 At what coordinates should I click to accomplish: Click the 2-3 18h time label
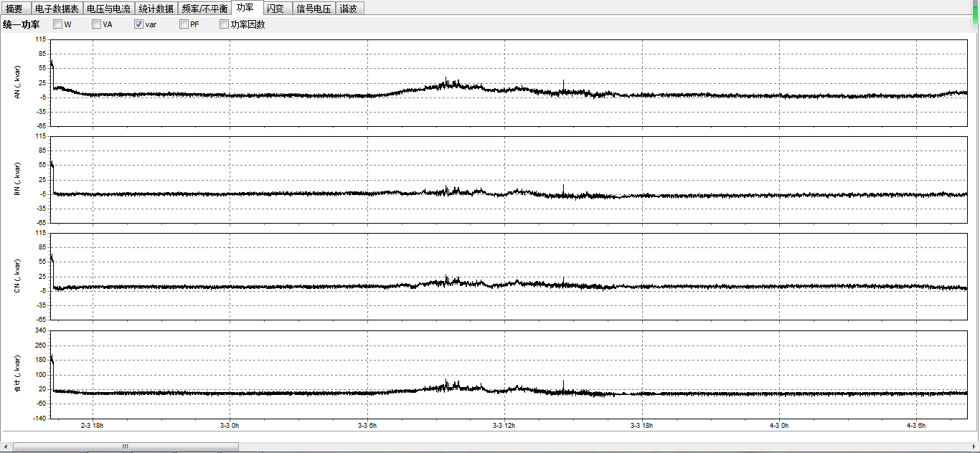(93, 425)
